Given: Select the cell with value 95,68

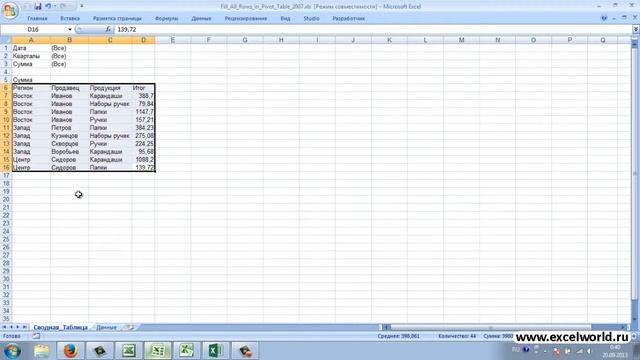Looking at the screenshot, I should [x=143, y=151].
